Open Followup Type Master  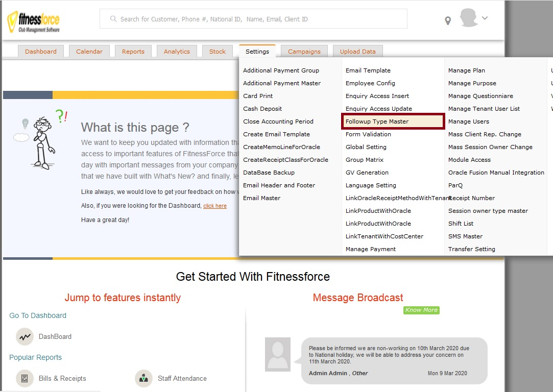pos(393,121)
